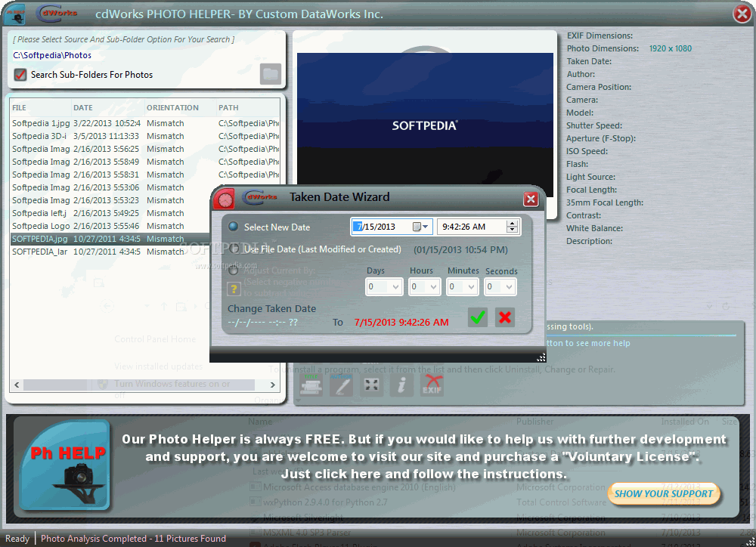Viewport: 756px width, 547px height.
Task: Select the "Select New Date" radio option
Action: click(234, 227)
